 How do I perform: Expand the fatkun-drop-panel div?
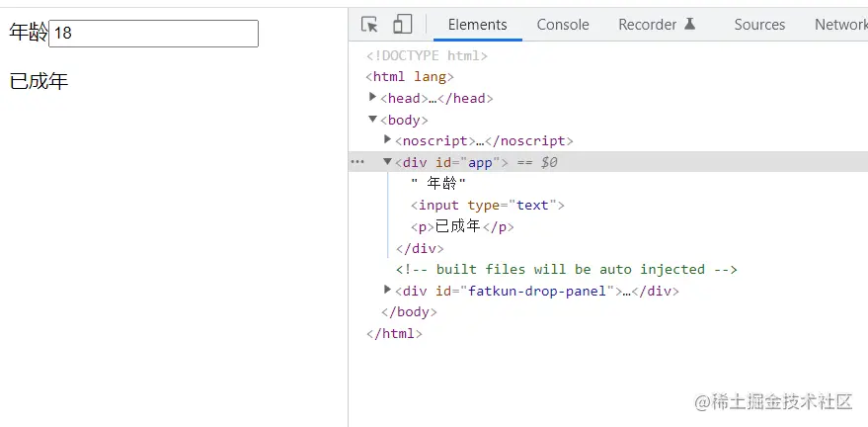coord(388,291)
